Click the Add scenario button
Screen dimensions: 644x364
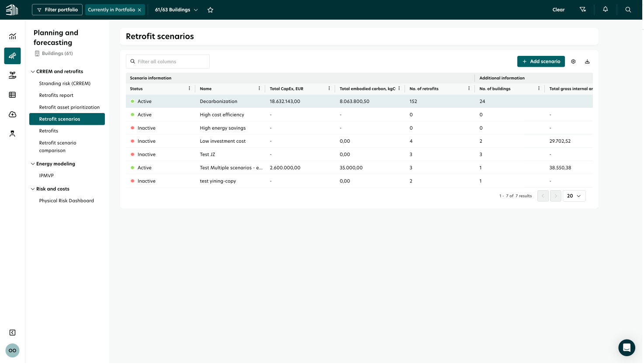tap(541, 62)
